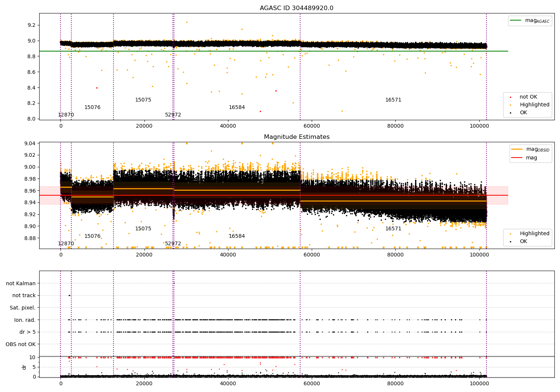This screenshot has width=560, height=392.
Task: Click the 'Ion. rad.' axis label
Action: (x=25, y=320)
